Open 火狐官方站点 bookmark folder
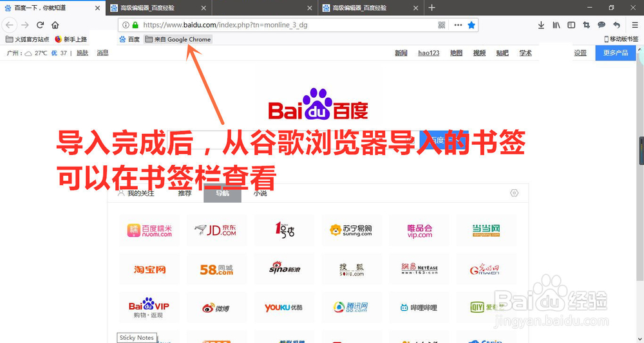 [27, 39]
